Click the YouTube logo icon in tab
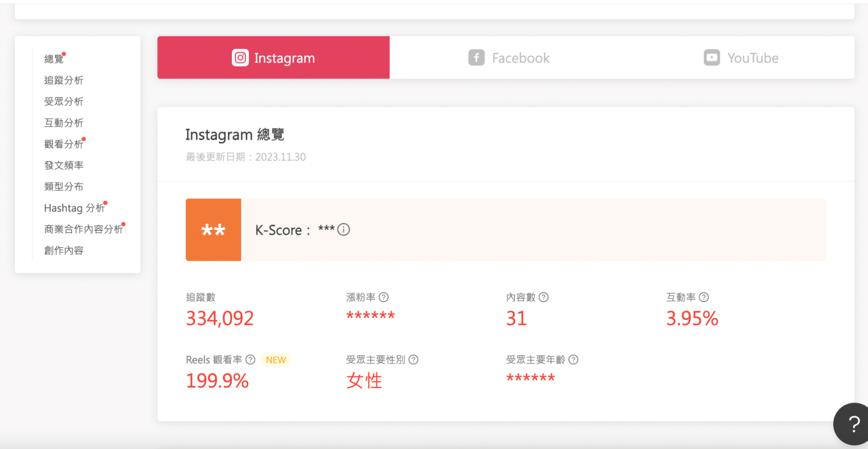 [x=712, y=58]
